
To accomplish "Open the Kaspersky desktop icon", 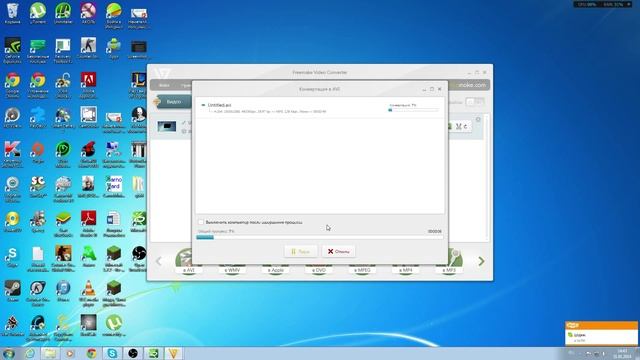I will 13,154.
